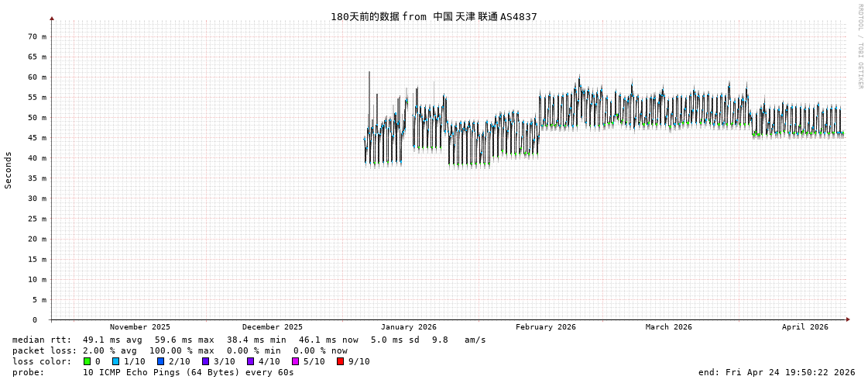Click the light blue 1/10 loss swatch
The width and height of the screenshot is (868, 383).
116,361
